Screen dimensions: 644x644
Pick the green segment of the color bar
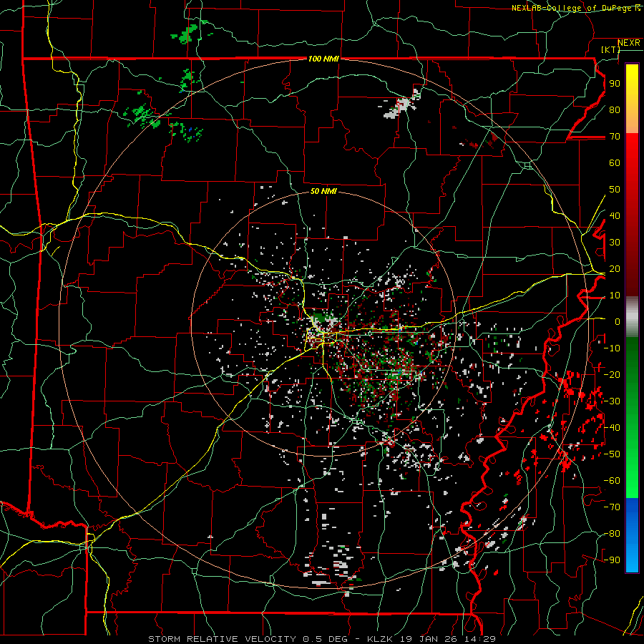click(632, 418)
